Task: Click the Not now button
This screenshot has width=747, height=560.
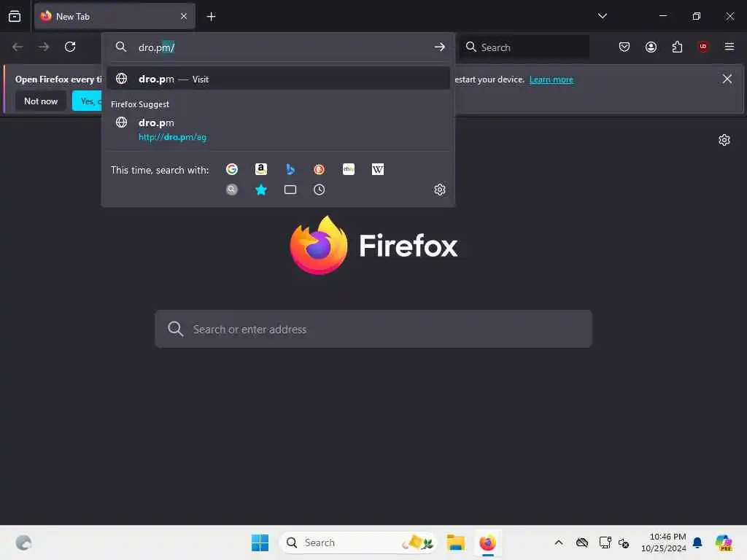Action: click(41, 101)
